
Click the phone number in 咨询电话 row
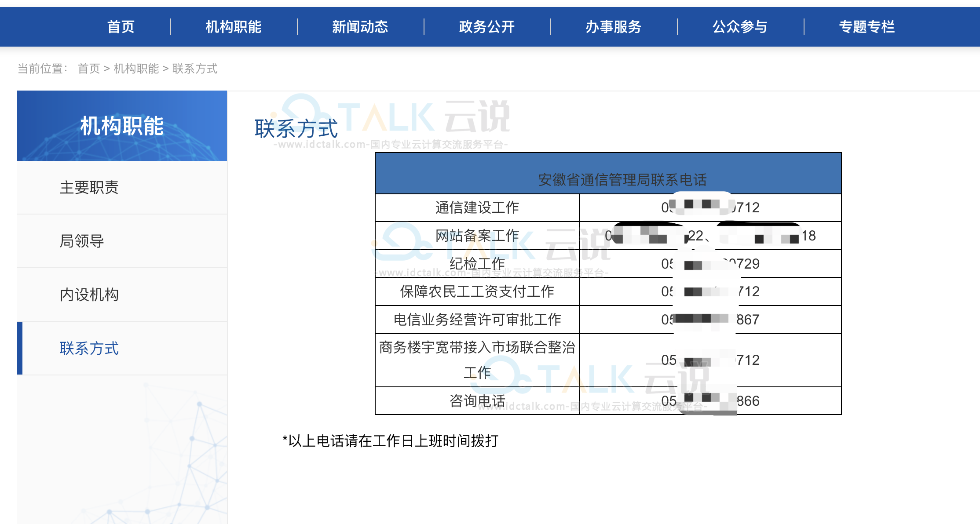pyautogui.click(x=710, y=401)
